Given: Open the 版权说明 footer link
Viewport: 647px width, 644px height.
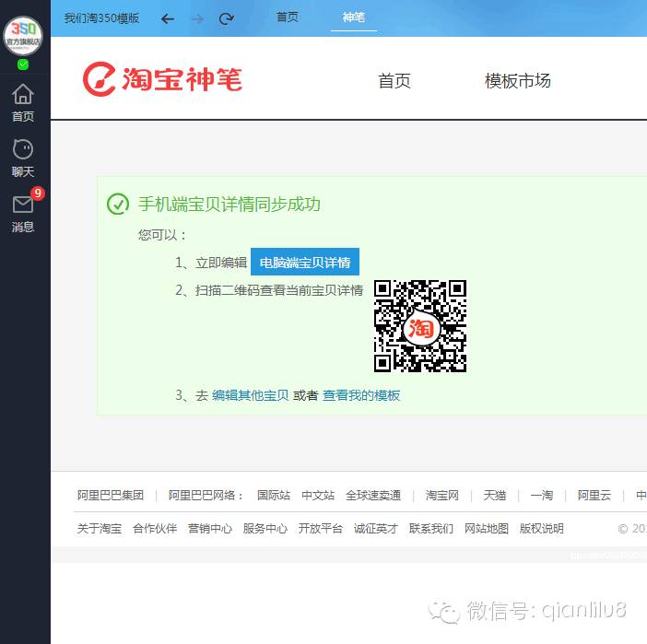Looking at the screenshot, I should (x=542, y=529).
